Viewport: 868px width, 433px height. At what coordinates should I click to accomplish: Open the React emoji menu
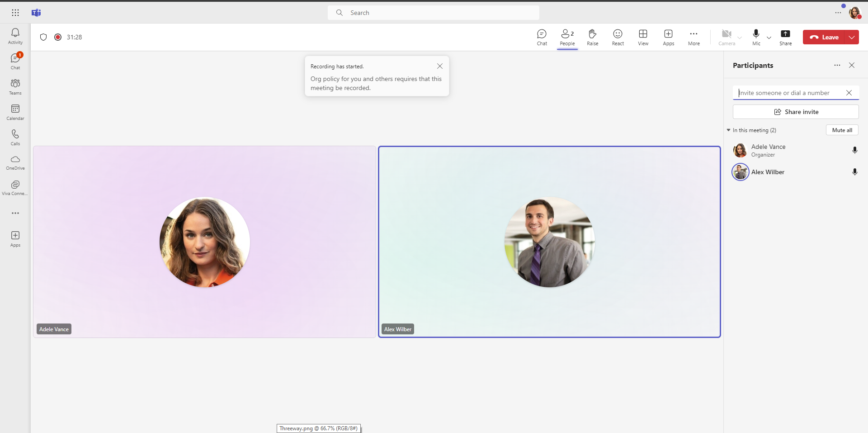click(x=618, y=38)
